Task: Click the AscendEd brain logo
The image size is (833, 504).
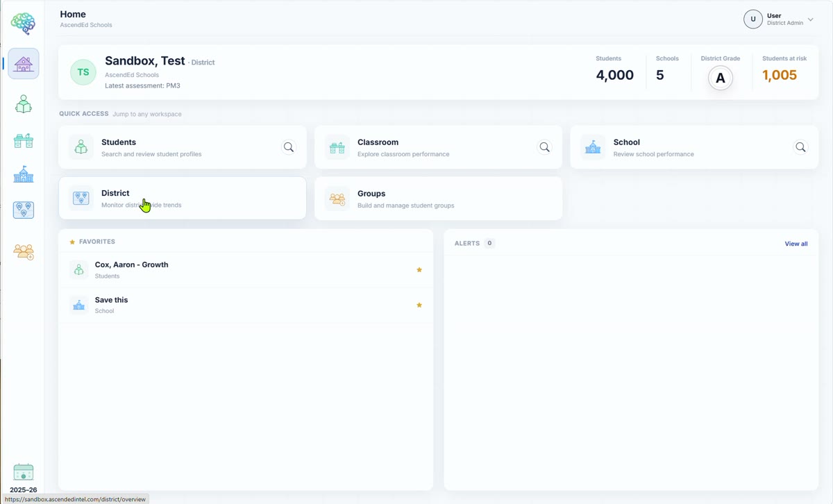Action: coord(23,24)
